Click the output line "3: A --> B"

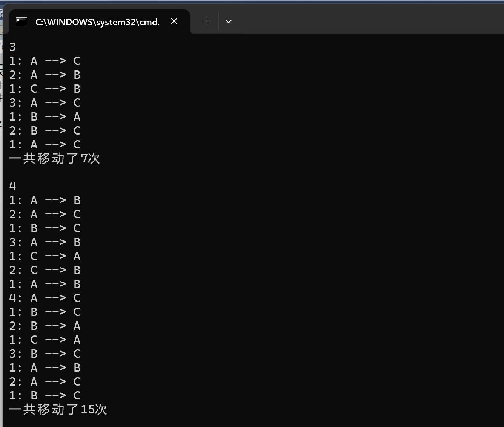tap(45, 242)
